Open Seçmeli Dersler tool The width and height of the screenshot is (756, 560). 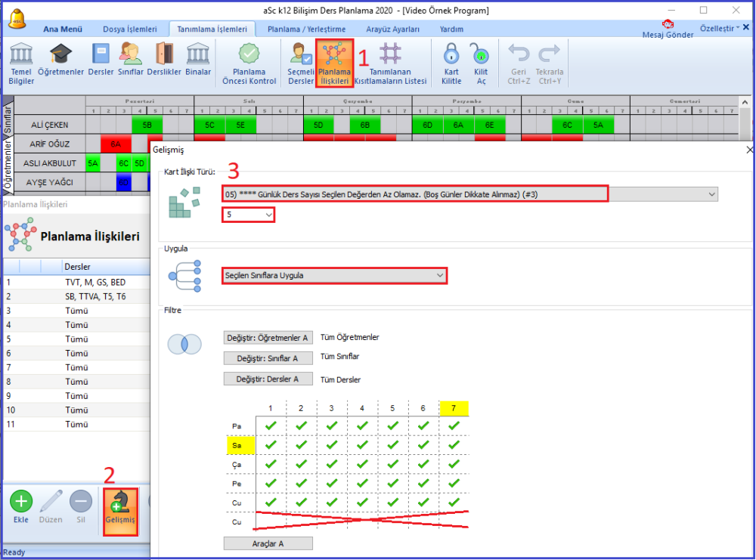click(301, 63)
